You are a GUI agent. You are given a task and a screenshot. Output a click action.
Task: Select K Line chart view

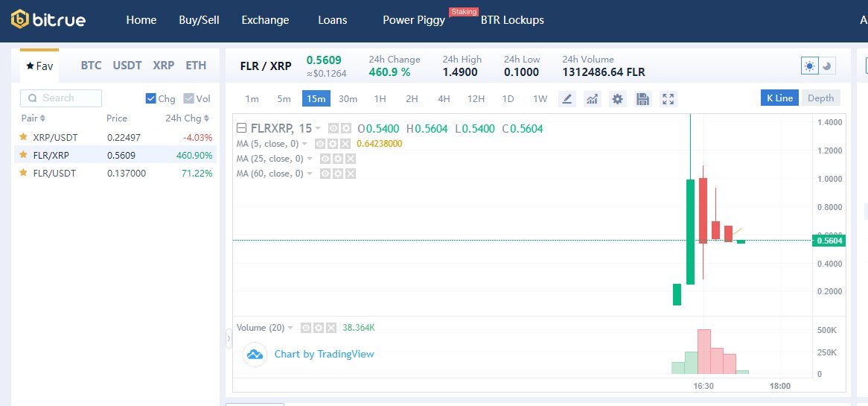[x=780, y=98]
